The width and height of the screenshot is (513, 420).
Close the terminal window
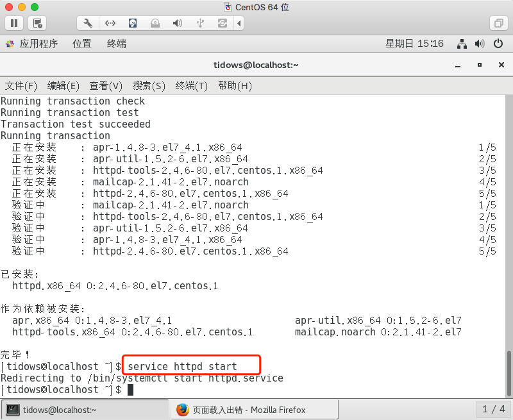(501, 65)
